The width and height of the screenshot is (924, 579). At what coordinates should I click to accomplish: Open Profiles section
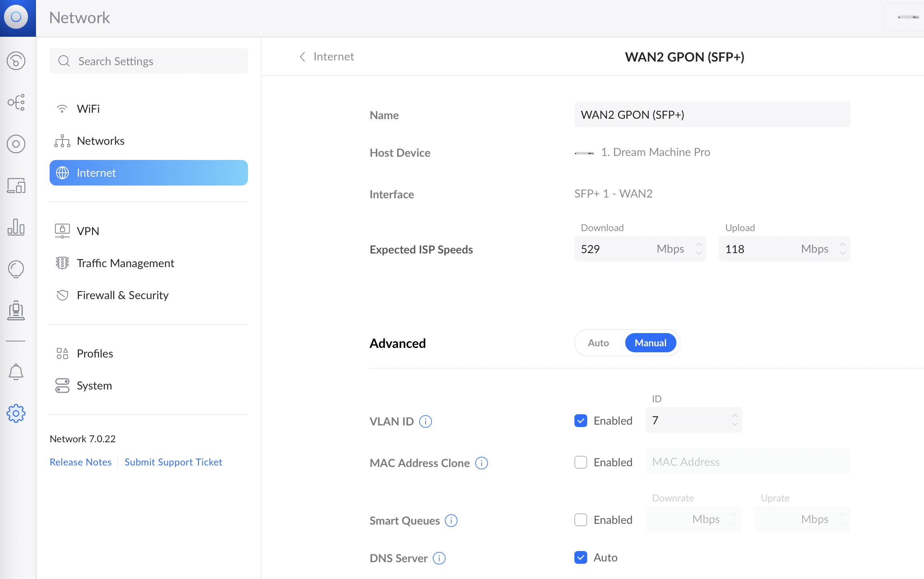tap(149, 353)
